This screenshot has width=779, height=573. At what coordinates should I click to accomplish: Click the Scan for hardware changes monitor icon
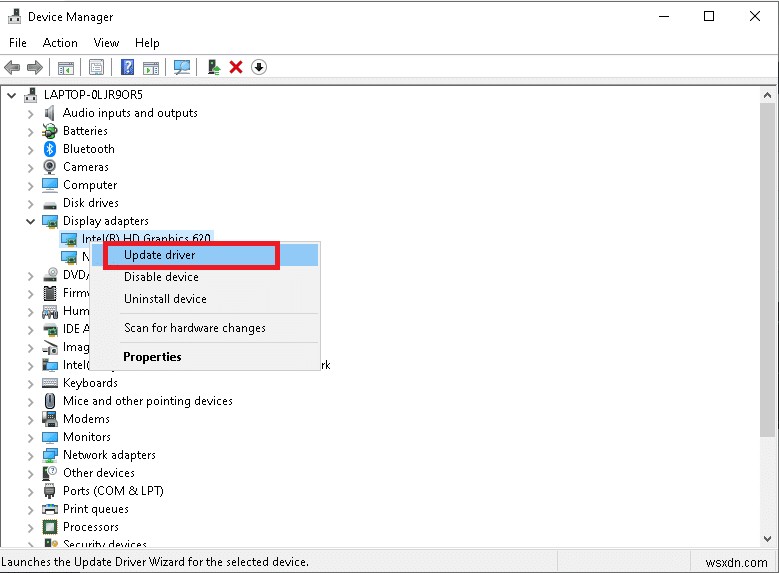click(x=182, y=67)
